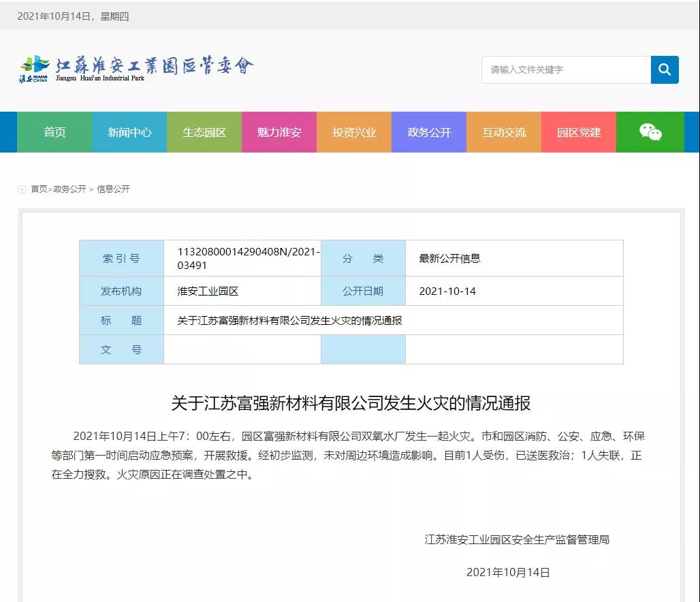Open the WeChat icon in navigation bar
700x602 pixels.
[650, 132]
